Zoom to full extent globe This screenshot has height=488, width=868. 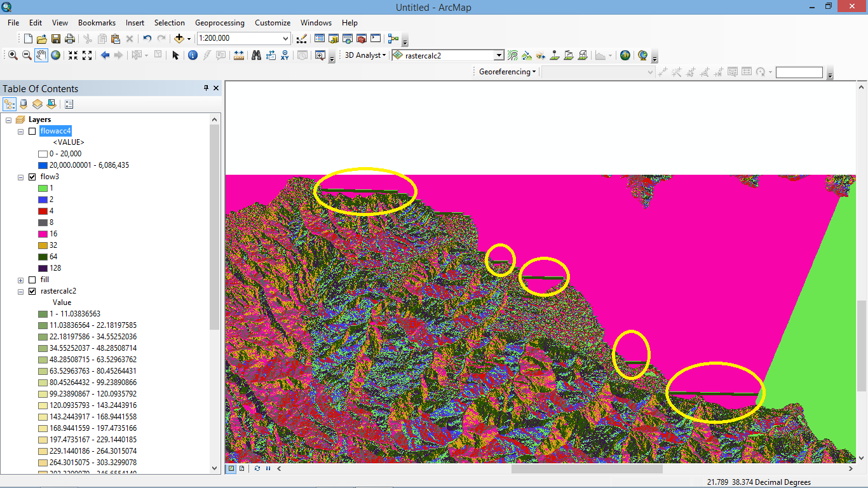pos(56,55)
